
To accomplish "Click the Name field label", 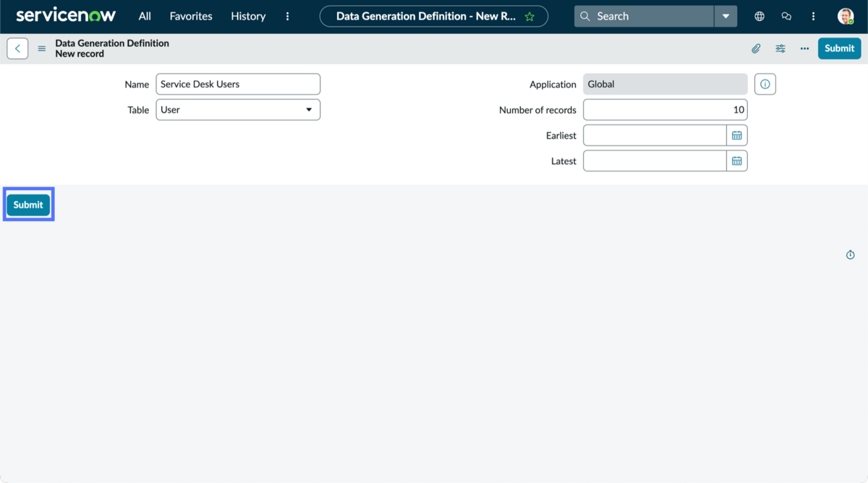I will pos(137,85).
